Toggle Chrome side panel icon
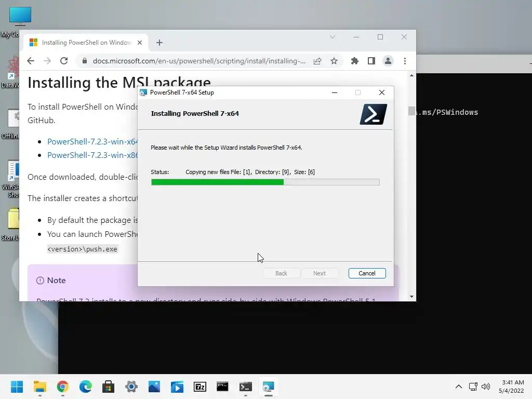The image size is (532, 399). (371, 61)
